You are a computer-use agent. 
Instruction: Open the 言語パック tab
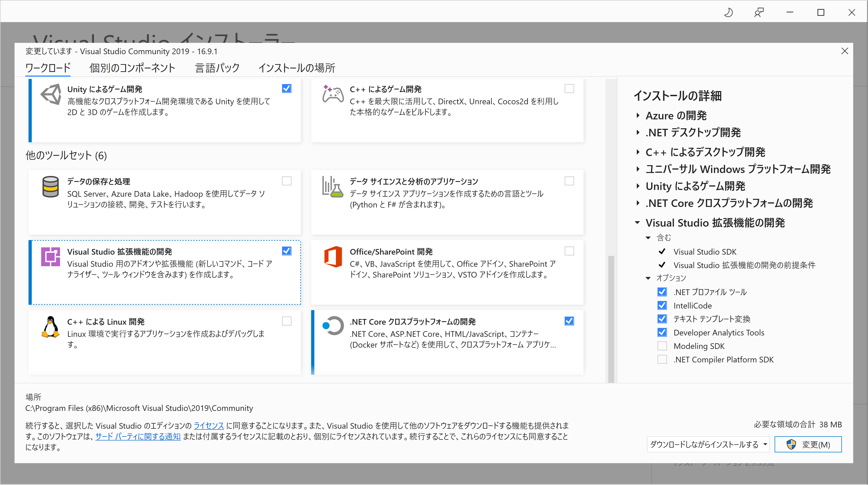217,68
